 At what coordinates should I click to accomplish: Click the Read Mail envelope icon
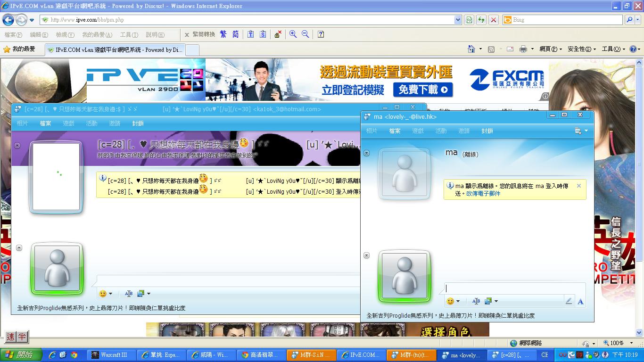click(x=510, y=49)
